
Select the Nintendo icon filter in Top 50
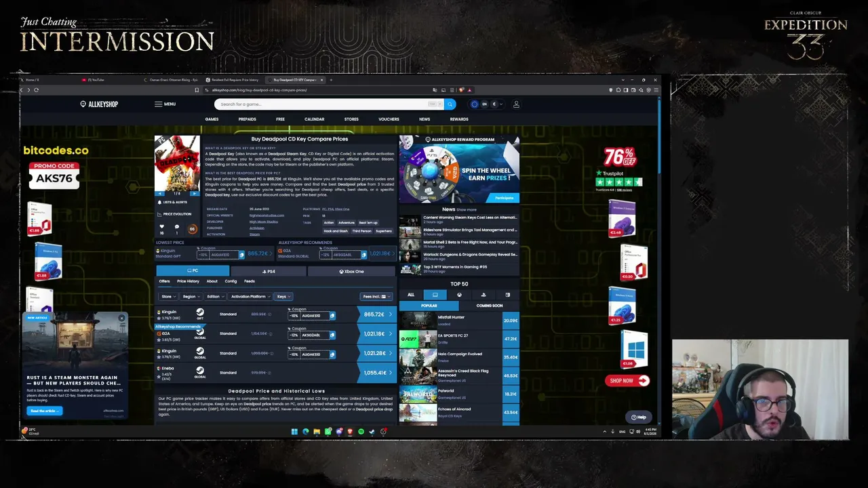tap(507, 295)
